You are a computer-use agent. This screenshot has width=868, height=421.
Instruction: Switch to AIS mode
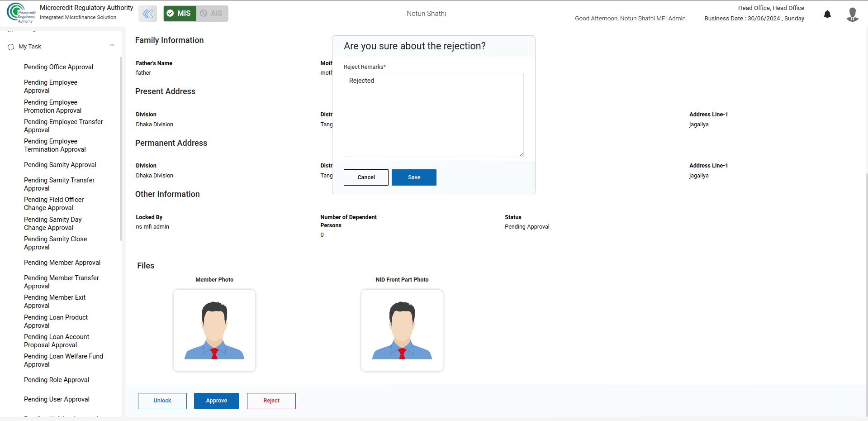point(212,14)
